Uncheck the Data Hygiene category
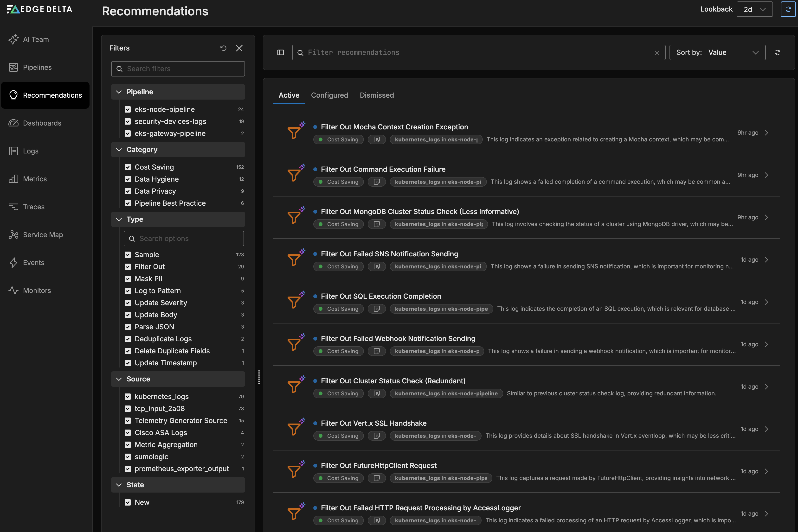This screenshot has width=798, height=532. pos(128,179)
